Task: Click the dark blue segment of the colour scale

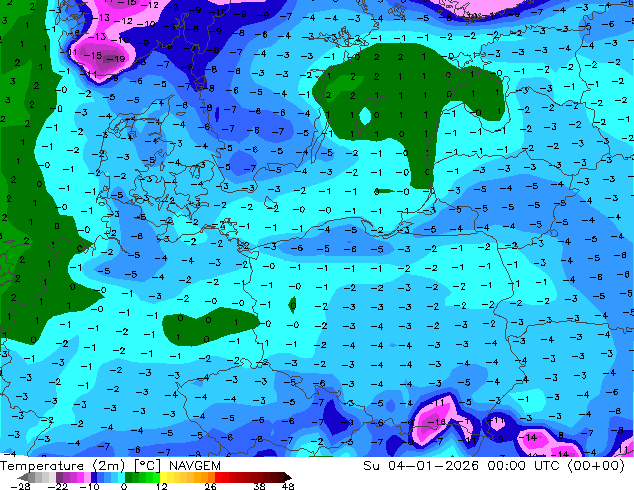Action: point(94,477)
